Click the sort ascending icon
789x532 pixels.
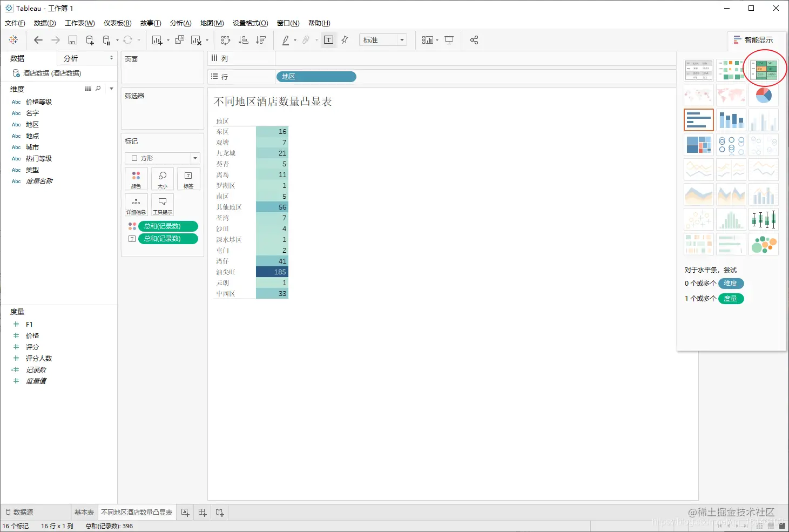[x=244, y=40]
